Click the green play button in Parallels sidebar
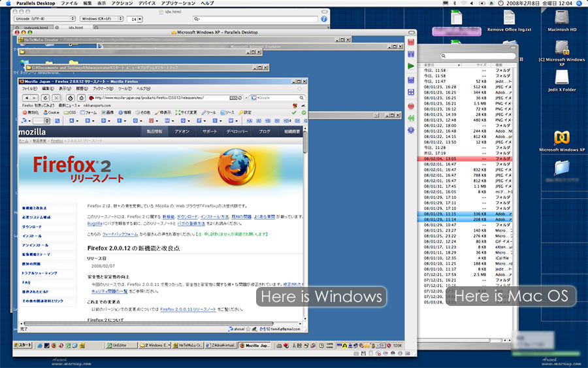Image resolution: width=588 pixels, height=368 pixels. 411,66
